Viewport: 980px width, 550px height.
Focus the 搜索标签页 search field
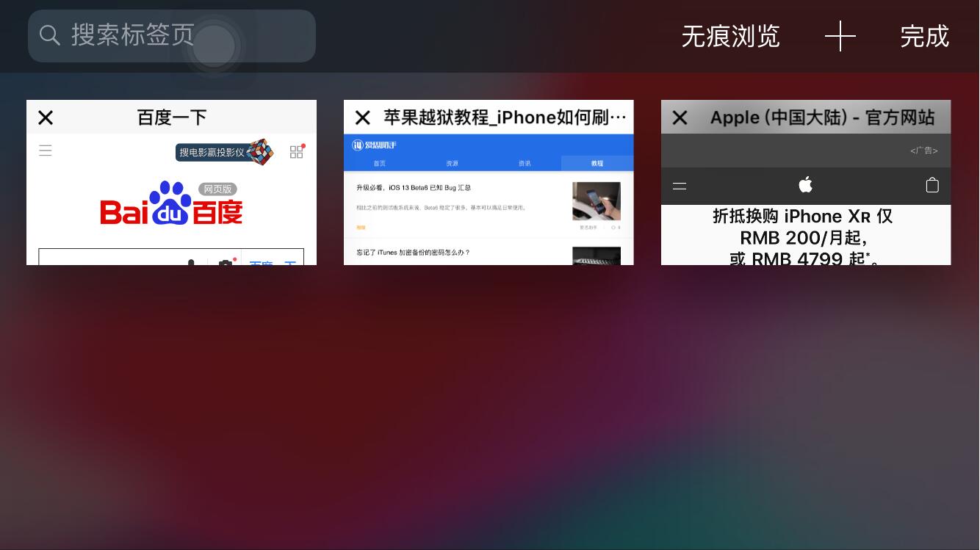click(x=172, y=36)
